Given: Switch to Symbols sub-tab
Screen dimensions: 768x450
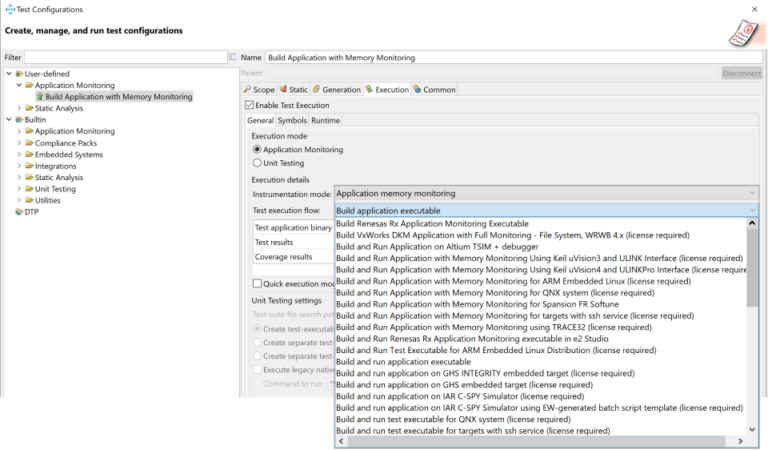Looking at the screenshot, I should point(292,120).
